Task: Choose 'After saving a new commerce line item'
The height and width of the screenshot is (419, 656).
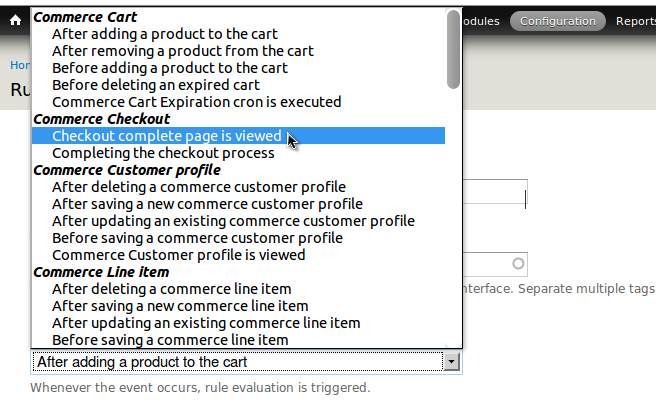Action: (x=180, y=306)
